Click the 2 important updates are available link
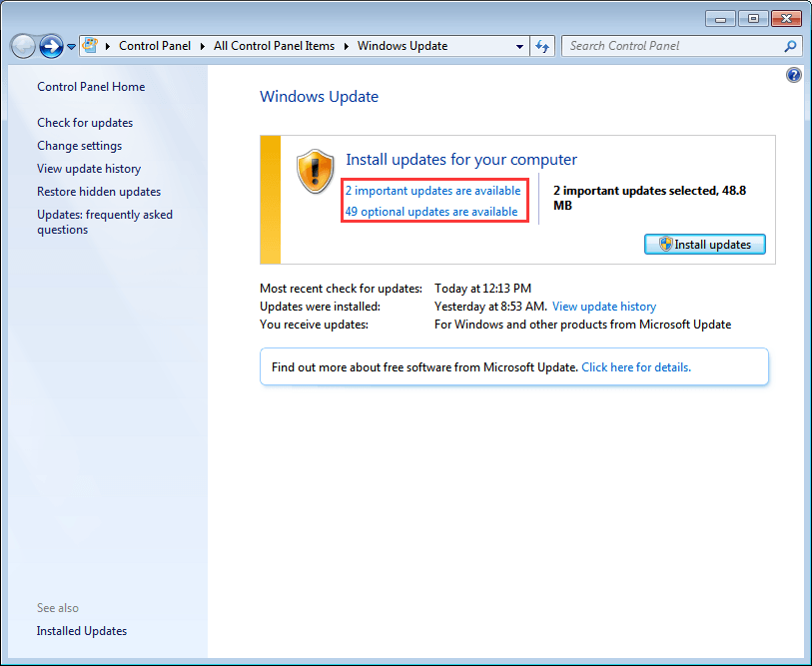 point(433,191)
